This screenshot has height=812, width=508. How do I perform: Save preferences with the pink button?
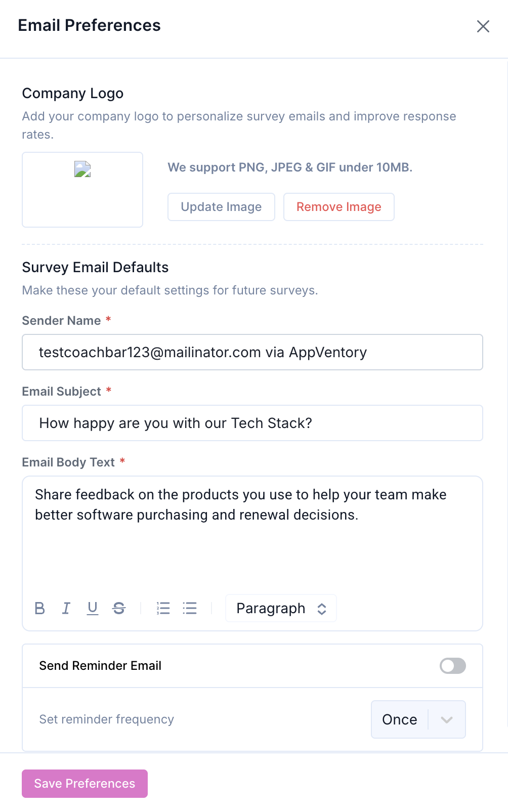(84, 784)
